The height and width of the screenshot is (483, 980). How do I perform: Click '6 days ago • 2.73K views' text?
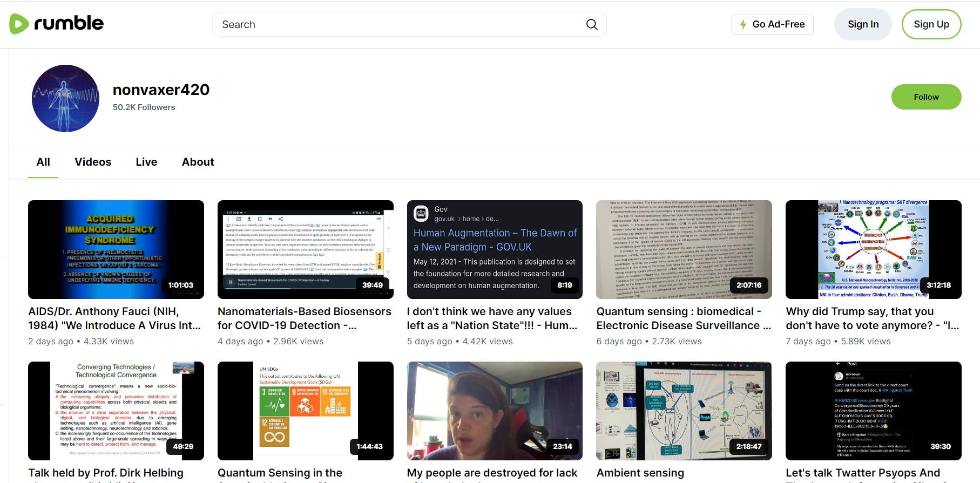point(649,341)
